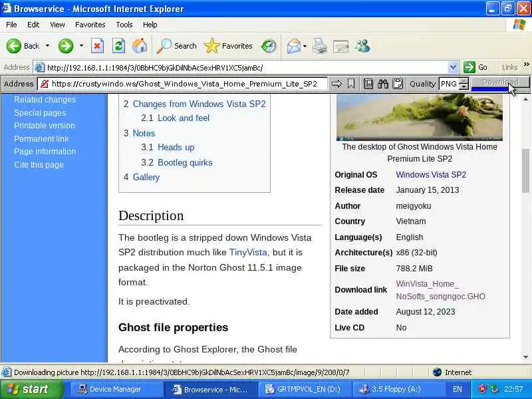
Task: Open the Forward history dropdown arrow
Action: (x=81, y=46)
